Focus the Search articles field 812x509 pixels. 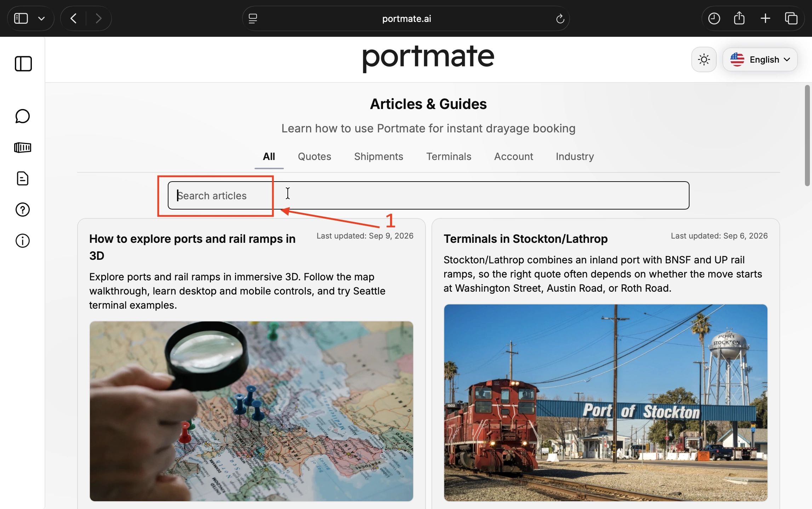click(428, 195)
